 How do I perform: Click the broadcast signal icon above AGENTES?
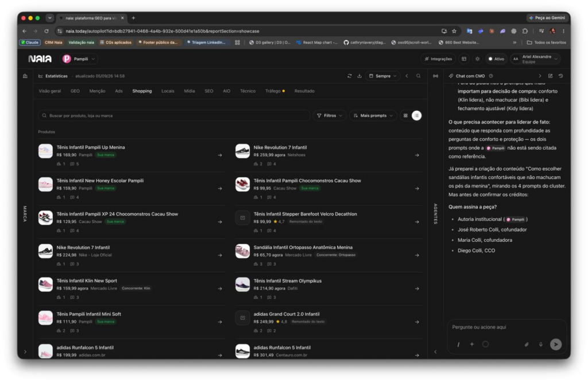click(435, 76)
